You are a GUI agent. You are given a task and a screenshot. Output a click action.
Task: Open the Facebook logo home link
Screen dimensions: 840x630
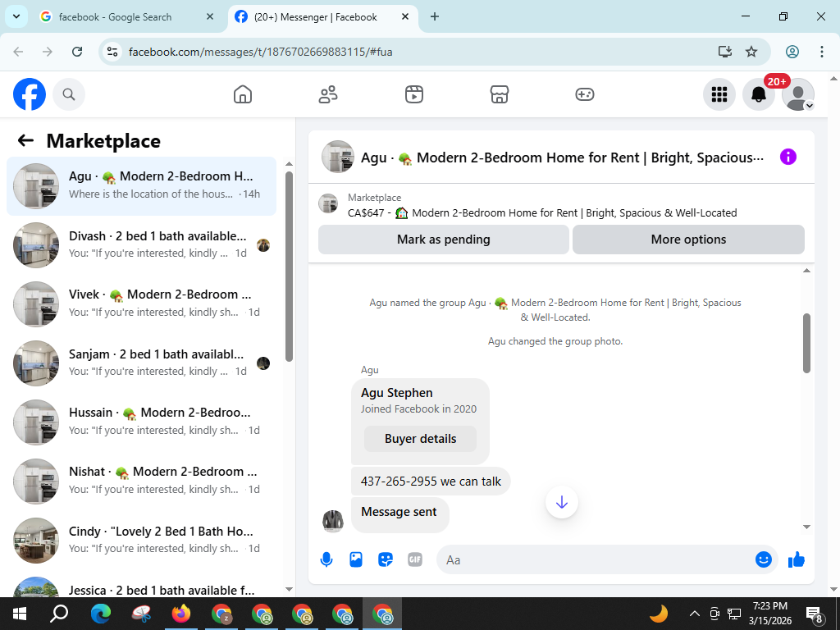point(30,94)
